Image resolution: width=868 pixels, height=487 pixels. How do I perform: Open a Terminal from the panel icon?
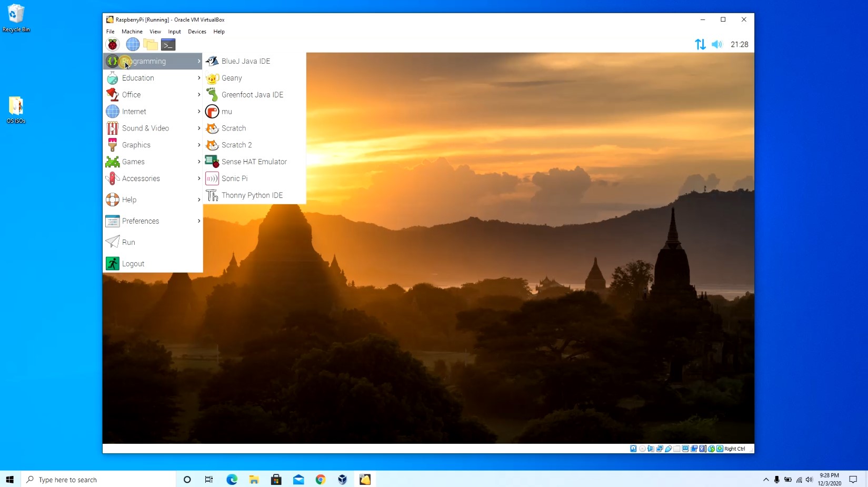(167, 44)
